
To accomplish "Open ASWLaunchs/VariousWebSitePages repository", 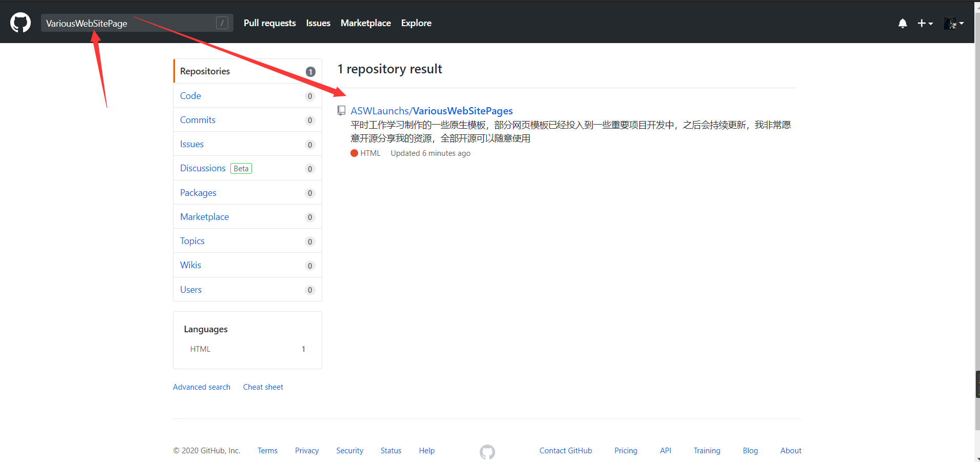I will [x=432, y=111].
